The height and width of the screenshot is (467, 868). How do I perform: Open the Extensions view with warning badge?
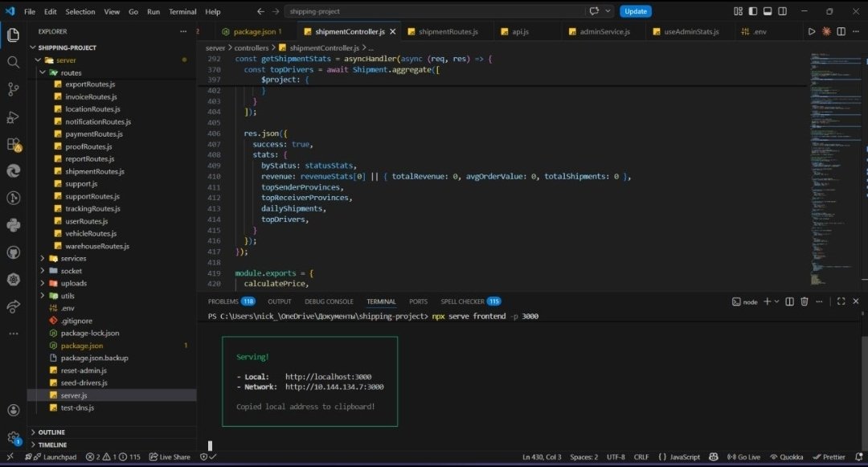click(14, 145)
